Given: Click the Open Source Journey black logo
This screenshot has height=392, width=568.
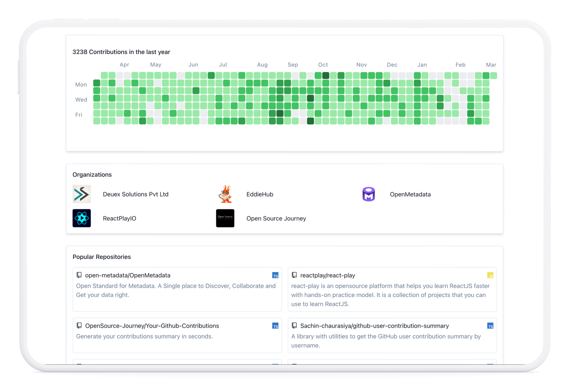Looking at the screenshot, I should point(225,218).
